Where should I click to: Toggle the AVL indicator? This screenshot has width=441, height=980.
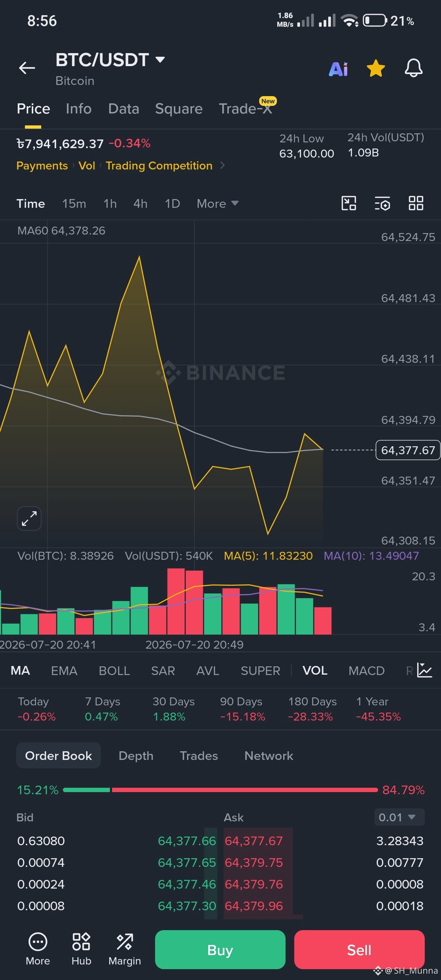pos(208,670)
